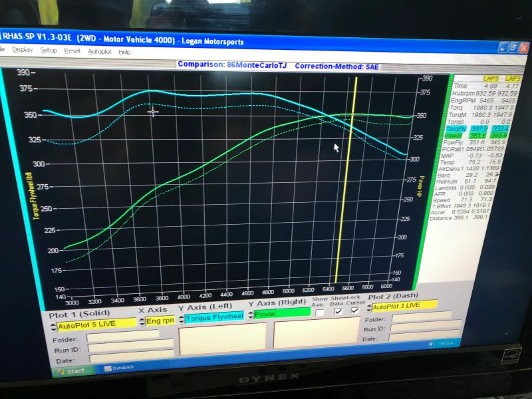Toggle the Show Ave. checkbox
This screenshot has width=532, height=399.
pyautogui.click(x=320, y=311)
